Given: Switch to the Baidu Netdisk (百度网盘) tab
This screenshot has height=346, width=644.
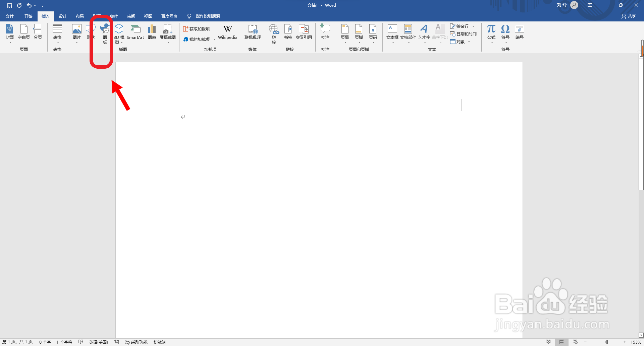Looking at the screenshot, I should click(169, 16).
